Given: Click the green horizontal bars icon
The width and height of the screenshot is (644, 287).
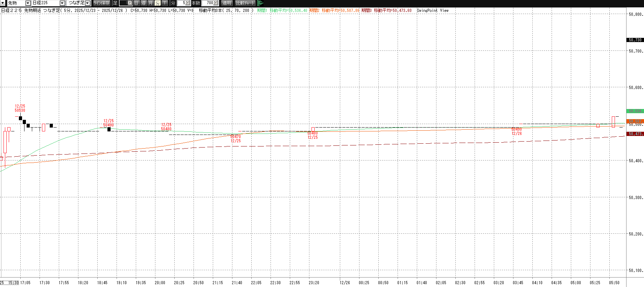Looking at the screenshot, I should [x=260, y=3].
